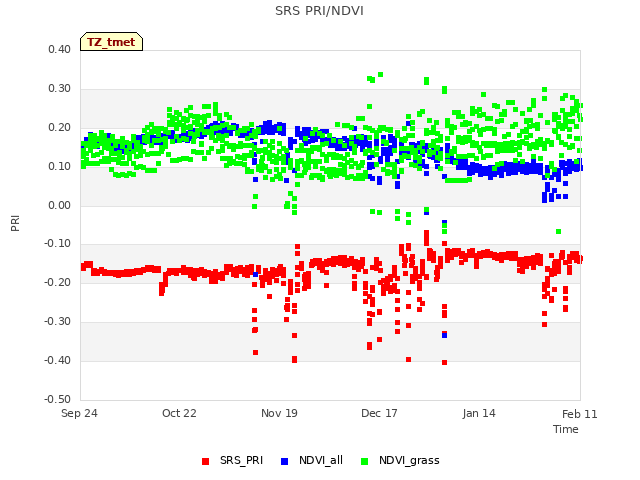Toggle the NDVI_all legend entry
640x480 pixels.
click(x=312, y=460)
